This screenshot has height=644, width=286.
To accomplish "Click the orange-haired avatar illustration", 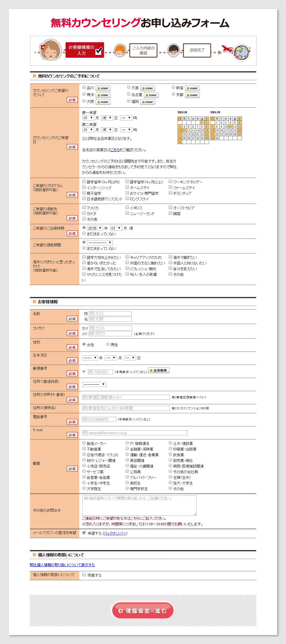I will (x=119, y=50).
